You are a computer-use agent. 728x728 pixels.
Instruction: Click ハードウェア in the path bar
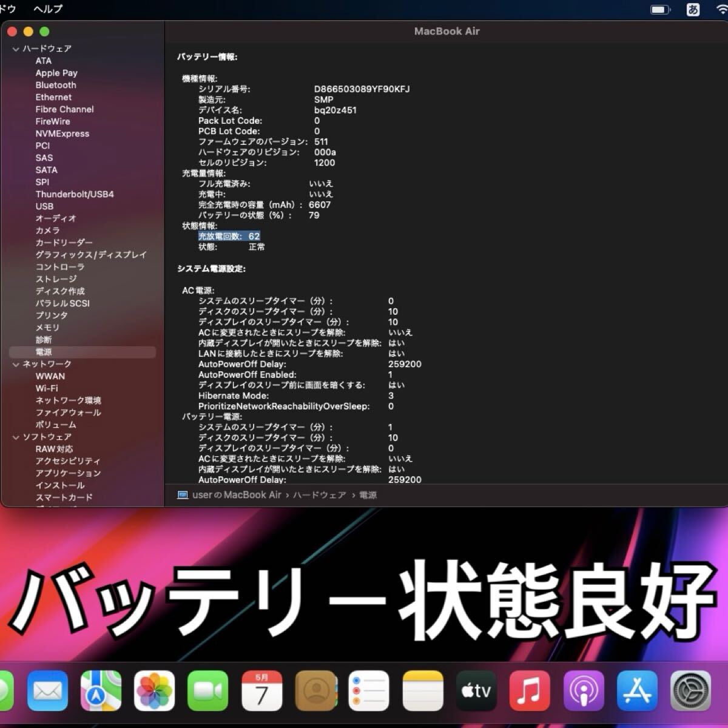[x=319, y=495]
